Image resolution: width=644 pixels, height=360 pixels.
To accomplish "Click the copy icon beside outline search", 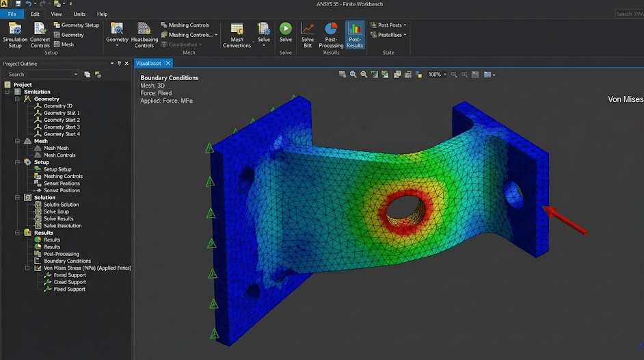I will coord(87,75).
